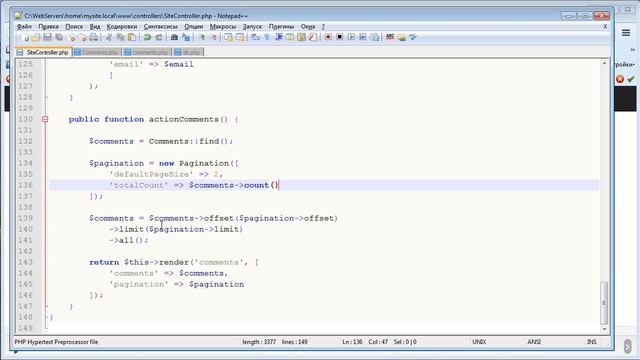This screenshot has width=640, height=360.
Task: Toggle the Indent Guide toolbar icon
Action: [x=279, y=38]
